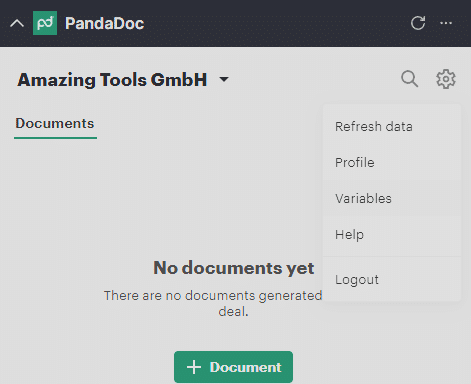Viewport: 471px width, 384px height.
Task: Select Logout from the settings menu
Action: tap(392, 279)
